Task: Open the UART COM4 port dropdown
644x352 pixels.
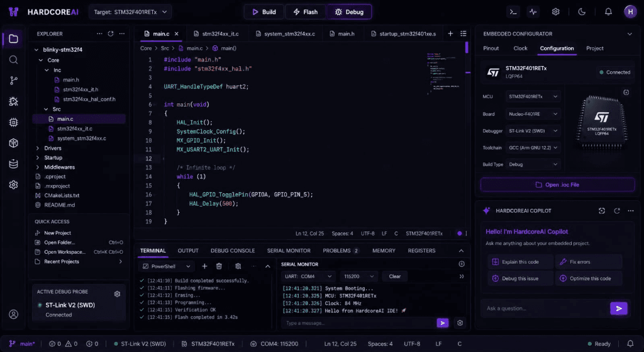Action: click(x=308, y=276)
